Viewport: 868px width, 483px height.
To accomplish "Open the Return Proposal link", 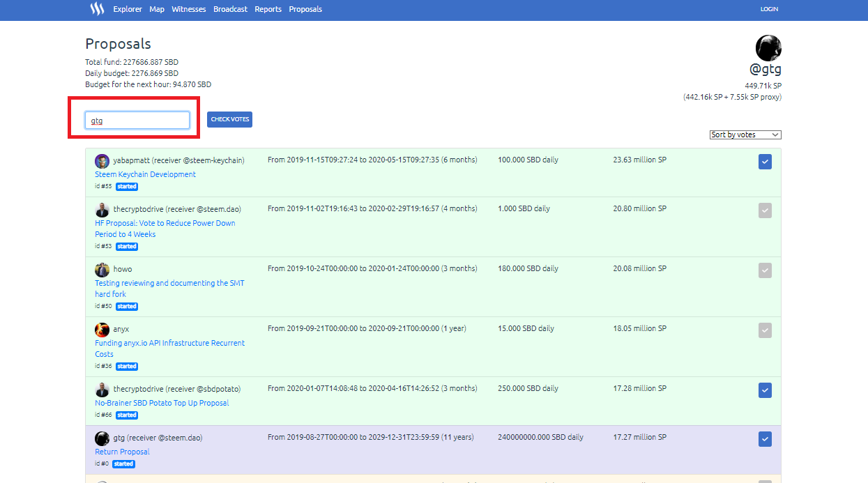I will 122,452.
